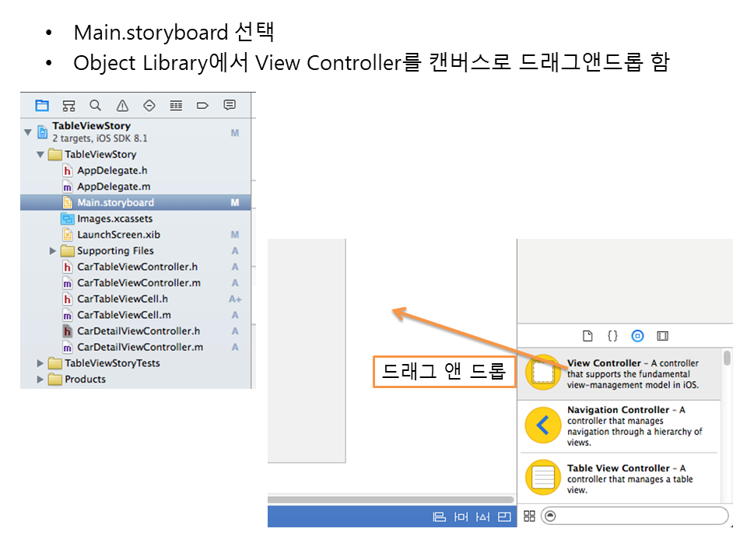
Task: Expand the TableViewStoryTests group
Action: pyautogui.click(x=40, y=363)
